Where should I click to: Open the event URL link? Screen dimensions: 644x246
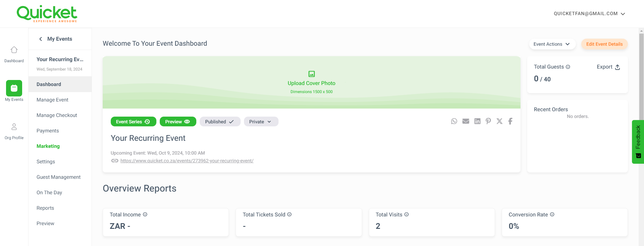click(187, 161)
